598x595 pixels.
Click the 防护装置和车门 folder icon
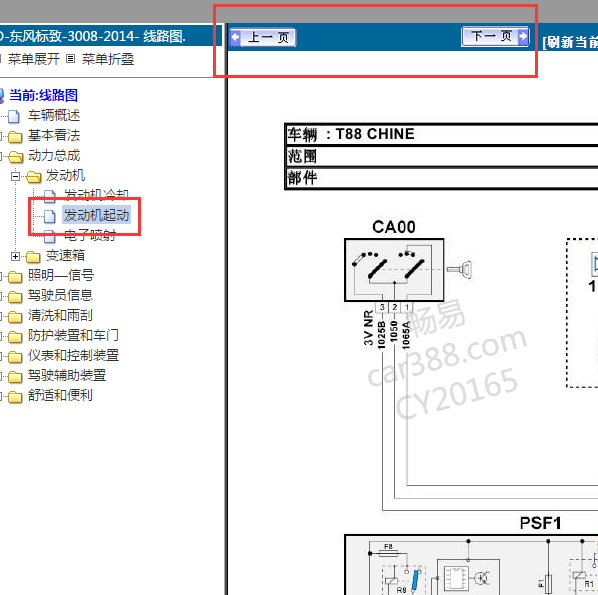point(15,336)
